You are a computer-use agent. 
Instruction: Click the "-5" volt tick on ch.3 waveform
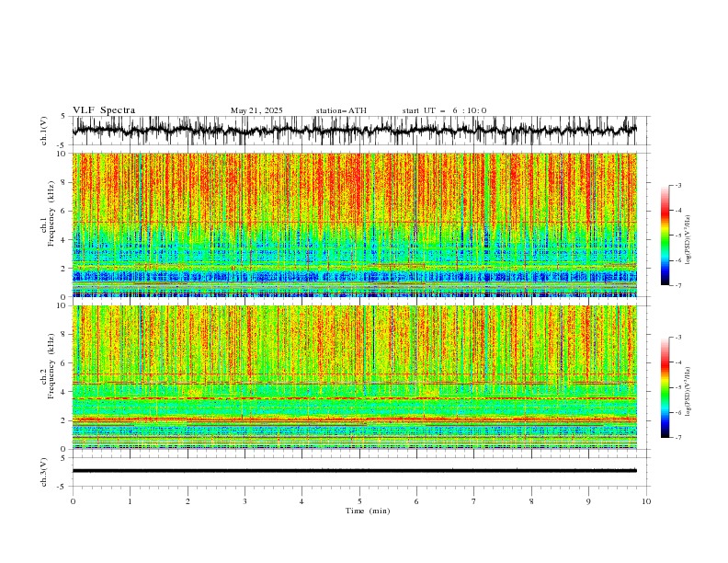[63, 487]
